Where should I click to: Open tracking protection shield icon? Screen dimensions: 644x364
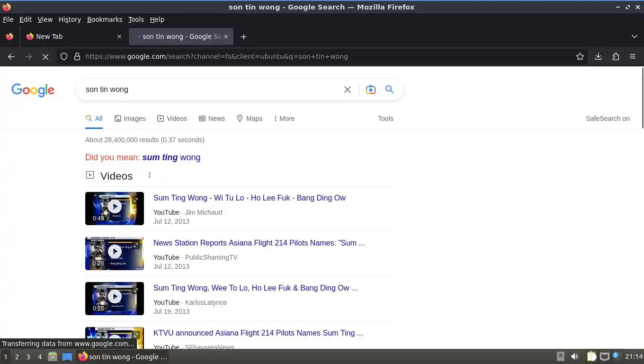point(64,56)
